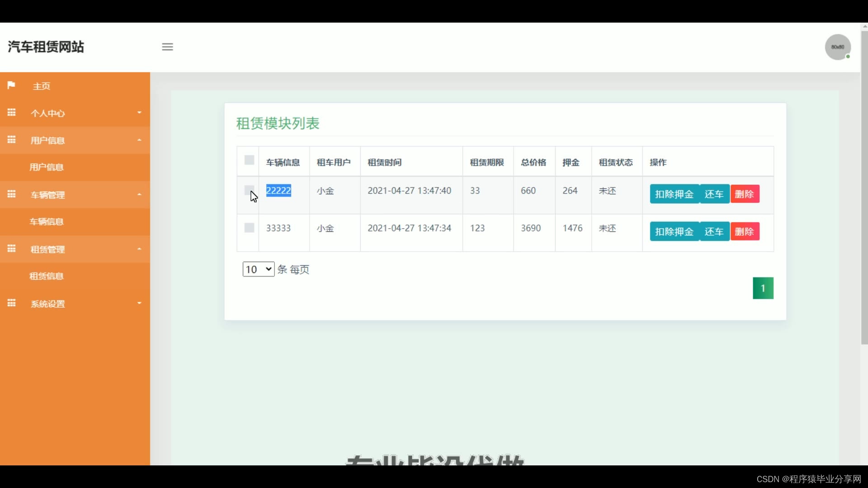868x488 pixels.
Task: Click the grid icon beside 车辆管理
Action: (11, 194)
